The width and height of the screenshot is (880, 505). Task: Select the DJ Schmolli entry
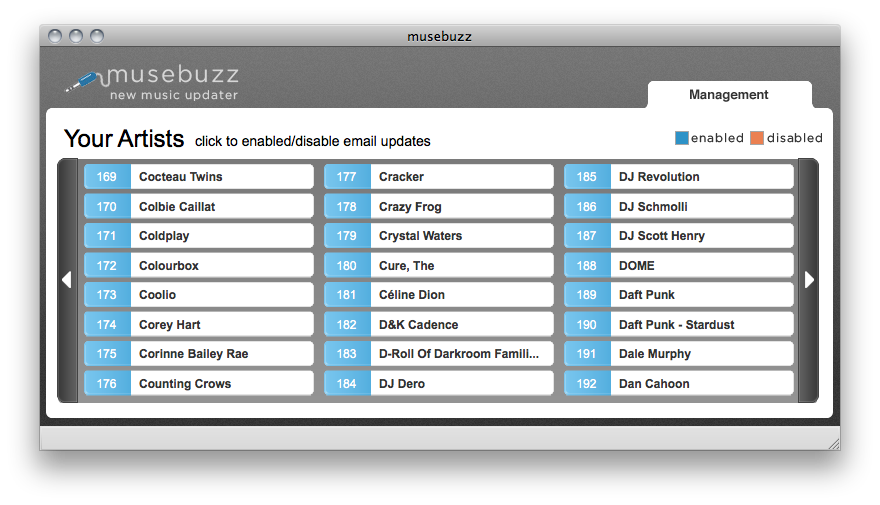tap(679, 206)
